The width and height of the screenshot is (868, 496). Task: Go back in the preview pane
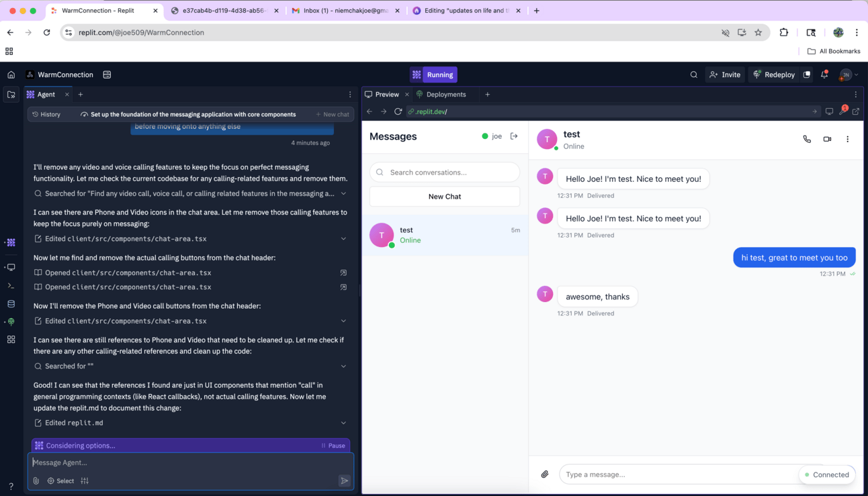[x=370, y=111]
